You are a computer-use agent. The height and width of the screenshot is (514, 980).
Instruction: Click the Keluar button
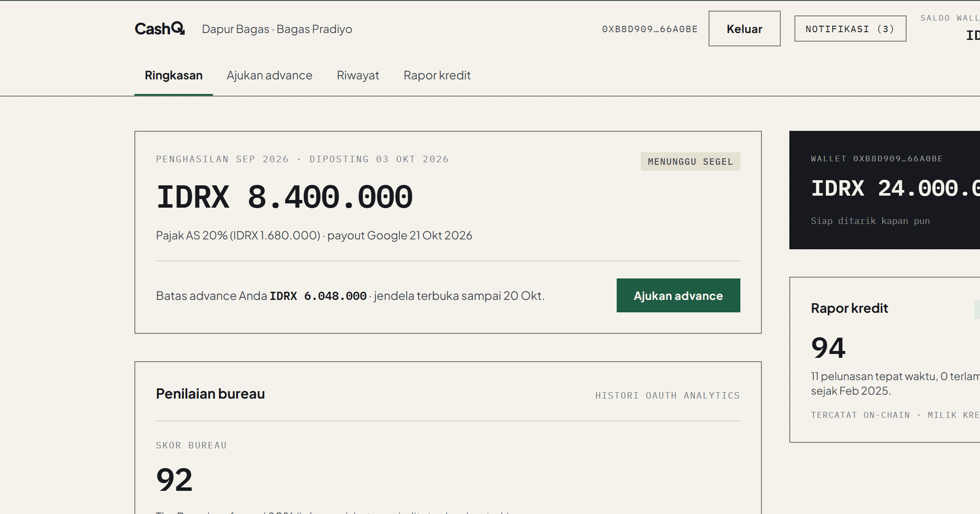[x=744, y=29]
